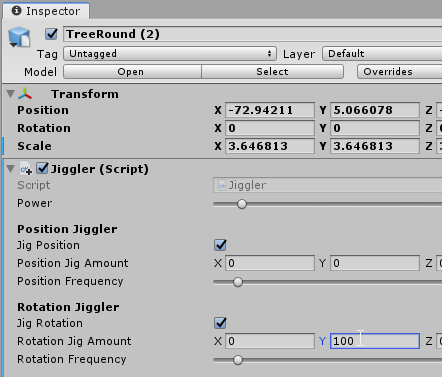
Task: Toggle the Jiggler script enabled checkbox
Action: [42, 169]
